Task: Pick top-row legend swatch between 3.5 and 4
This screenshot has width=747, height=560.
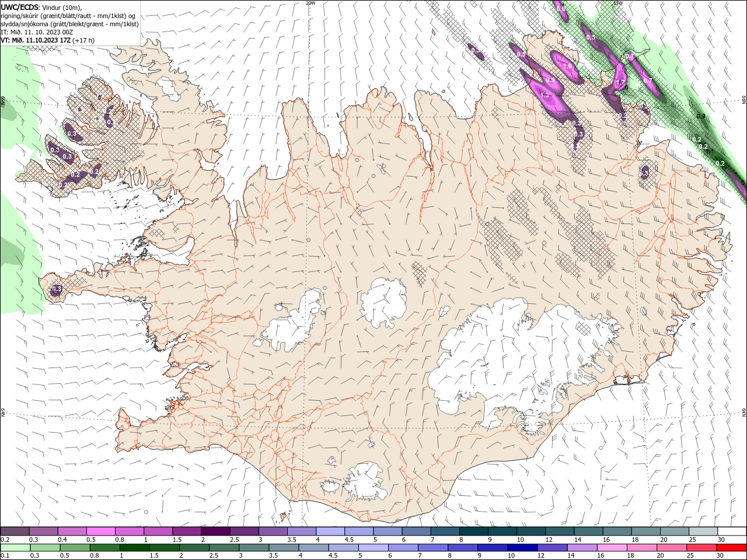Action: pyautogui.click(x=302, y=531)
